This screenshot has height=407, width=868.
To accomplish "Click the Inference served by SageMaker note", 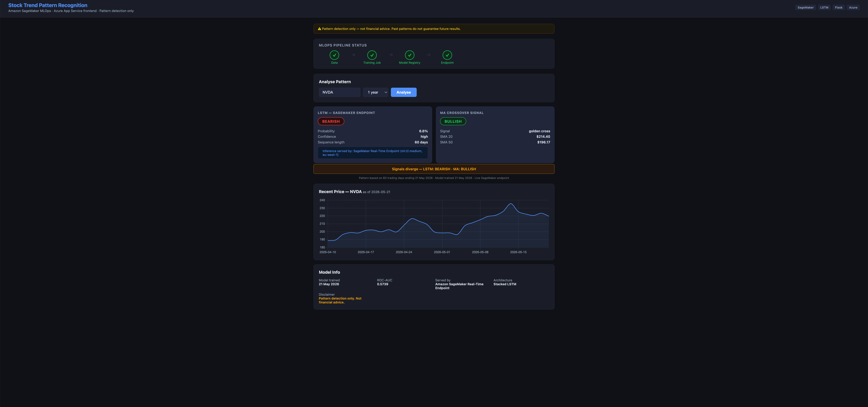I will [373, 153].
